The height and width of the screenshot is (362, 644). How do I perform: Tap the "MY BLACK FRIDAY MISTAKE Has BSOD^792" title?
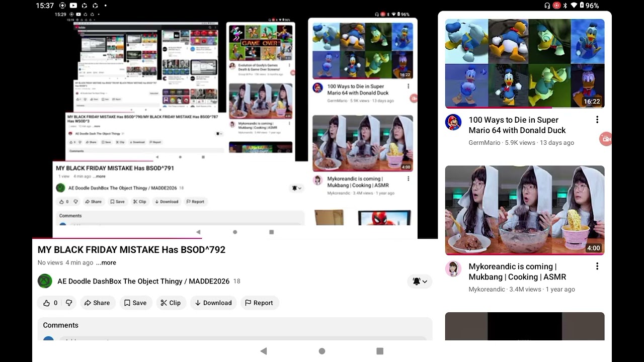131,249
